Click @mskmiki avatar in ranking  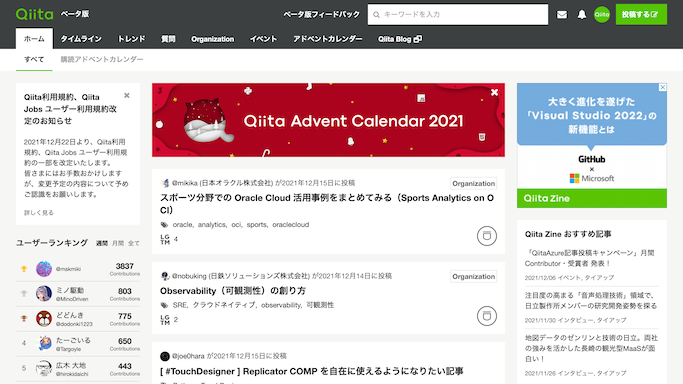tap(44, 269)
